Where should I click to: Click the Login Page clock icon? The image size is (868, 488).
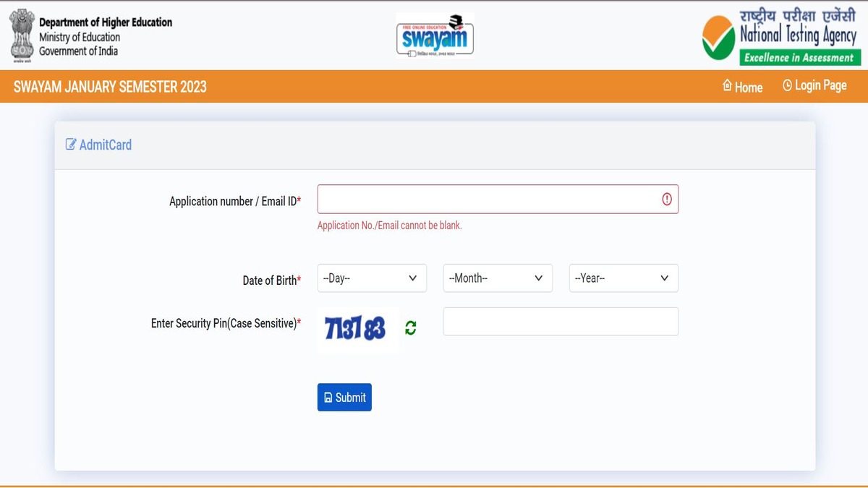click(787, 85)
